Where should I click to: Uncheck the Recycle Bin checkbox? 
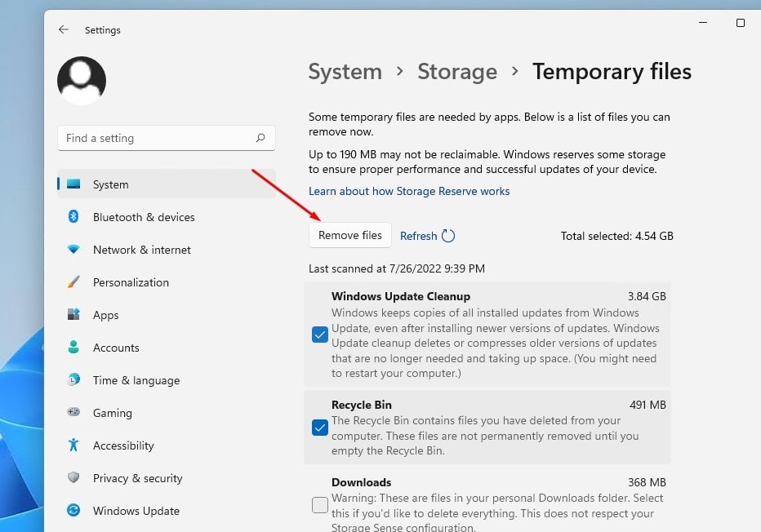point(320,428)
